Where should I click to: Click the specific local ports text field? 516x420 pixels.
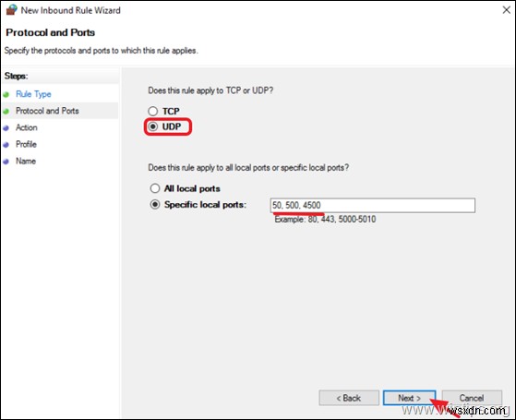(x=373, y=206)
